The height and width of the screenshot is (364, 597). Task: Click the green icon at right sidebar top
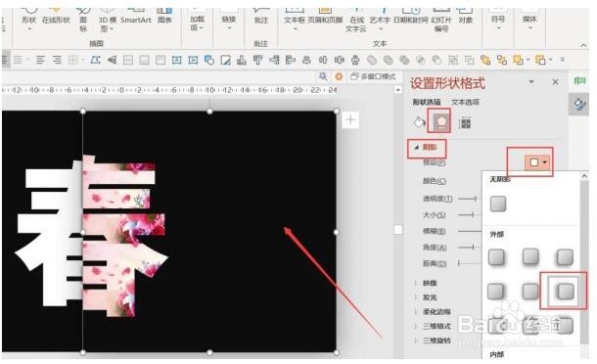pyautogui.click(x=579, y=81)
